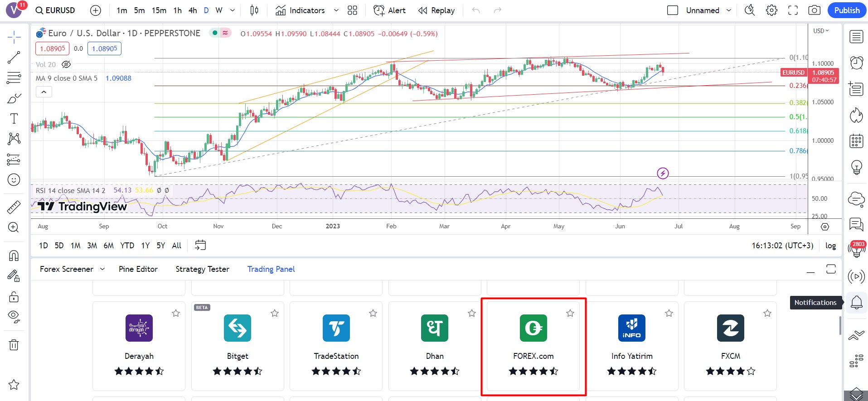
Task: Open the layout setup square
Action: (673, 10)
